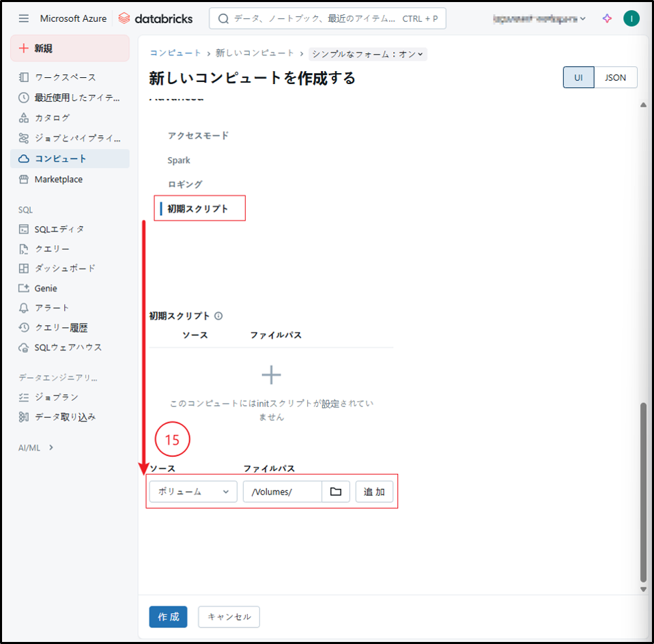
Task: Click the user avatar icon
Action: tap(631, 18)
